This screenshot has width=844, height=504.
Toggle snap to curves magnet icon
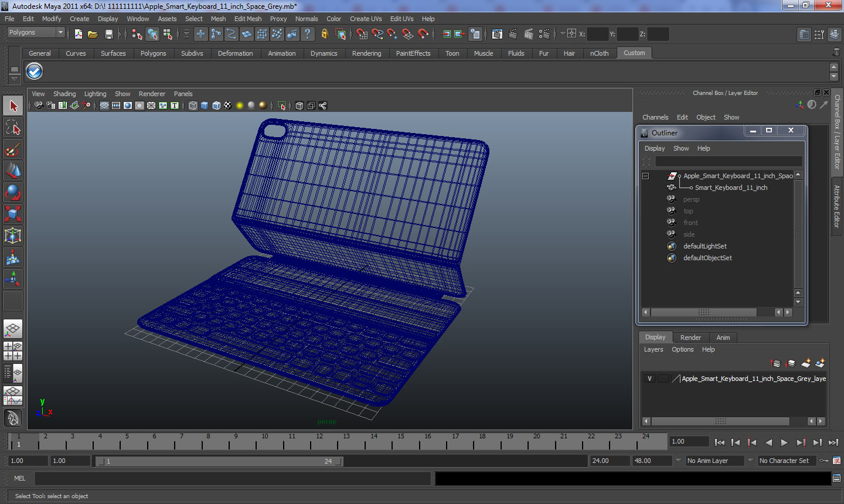click(377, 34)
